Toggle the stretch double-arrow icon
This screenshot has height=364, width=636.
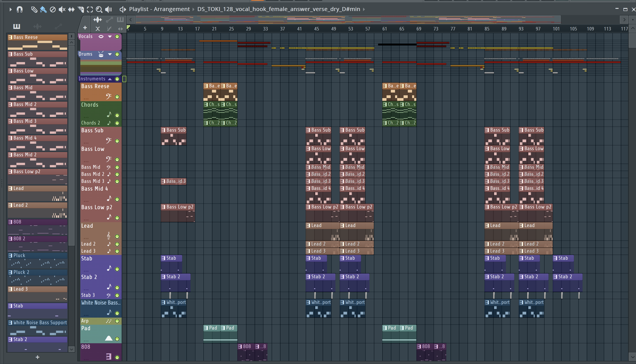coord(120,29)
